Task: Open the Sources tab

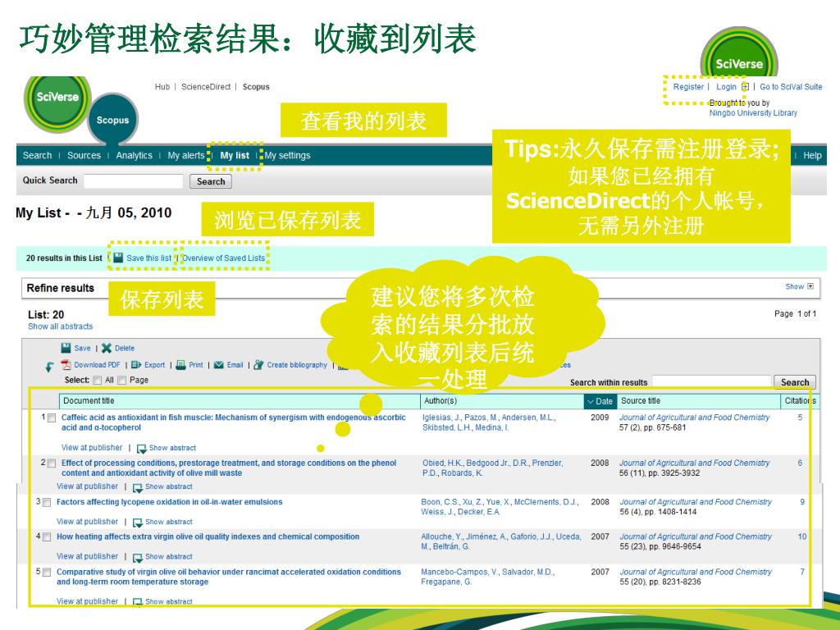Action: [84, 155]
